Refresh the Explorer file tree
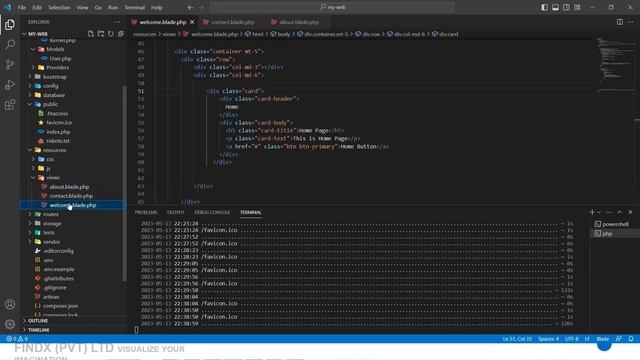The height and width of the screenshot is (360, 640). [111, 34]
